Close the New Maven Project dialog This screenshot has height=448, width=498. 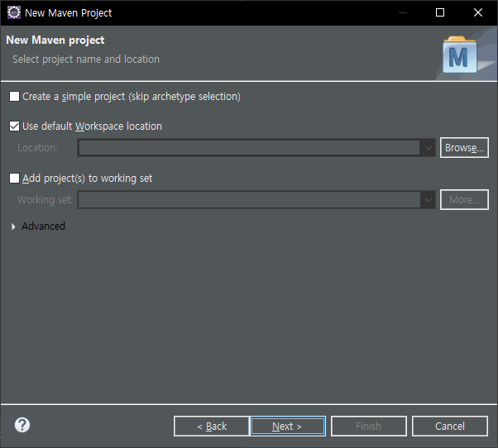click(478, 12)
